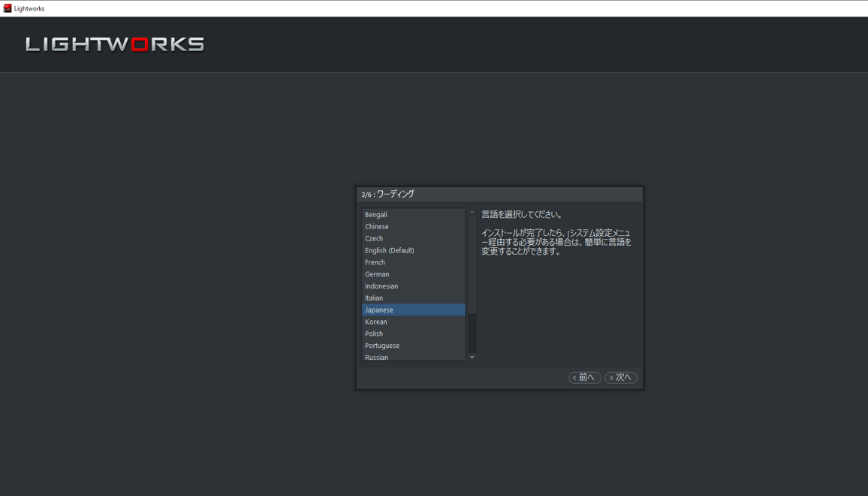
Task: Select Polish language option
Action: pyautogui.click(x=414, y=334)
